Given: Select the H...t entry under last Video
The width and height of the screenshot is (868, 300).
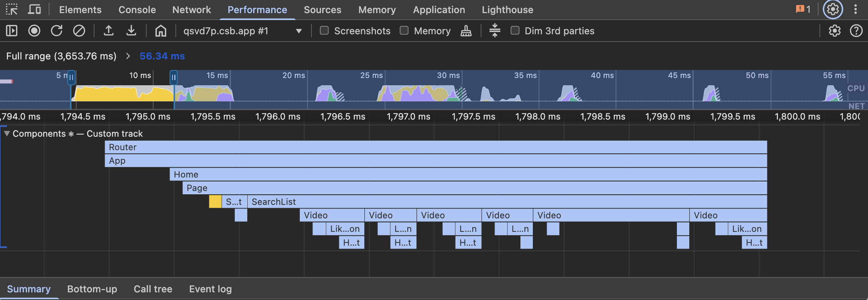Looking at the screenshot, I should pyautogui.click(x=754, y=242).
